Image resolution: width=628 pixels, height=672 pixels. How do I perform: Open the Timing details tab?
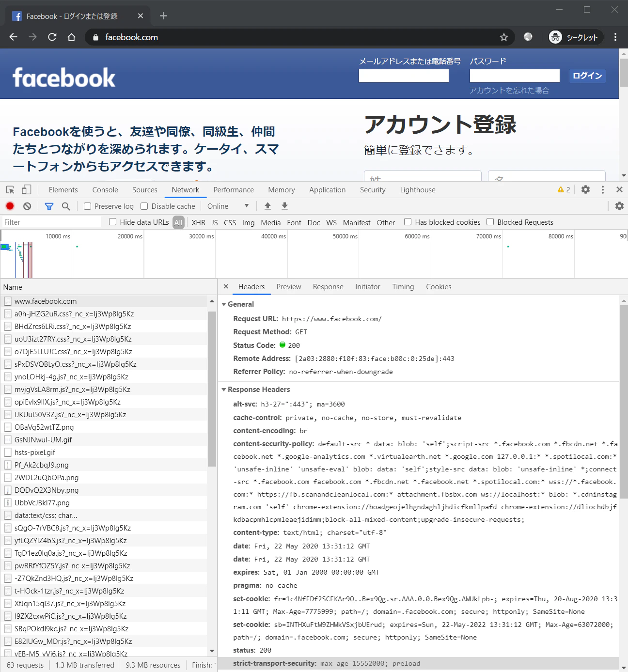(403, 287)
